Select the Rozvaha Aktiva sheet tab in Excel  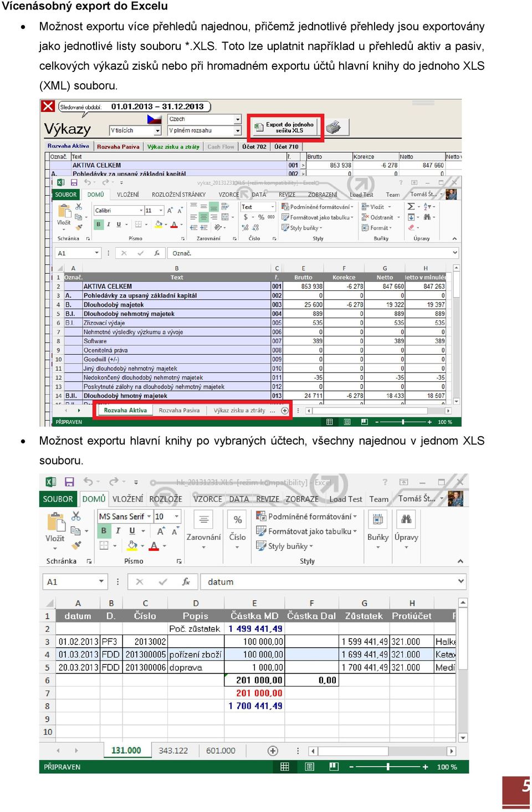(125, 410)
